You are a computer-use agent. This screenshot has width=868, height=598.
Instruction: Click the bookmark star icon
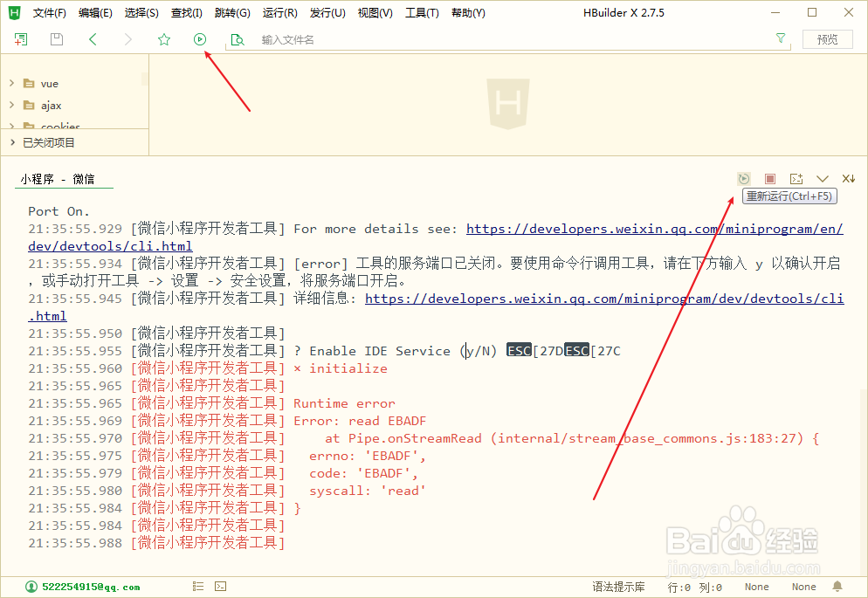tap(164, 39)
